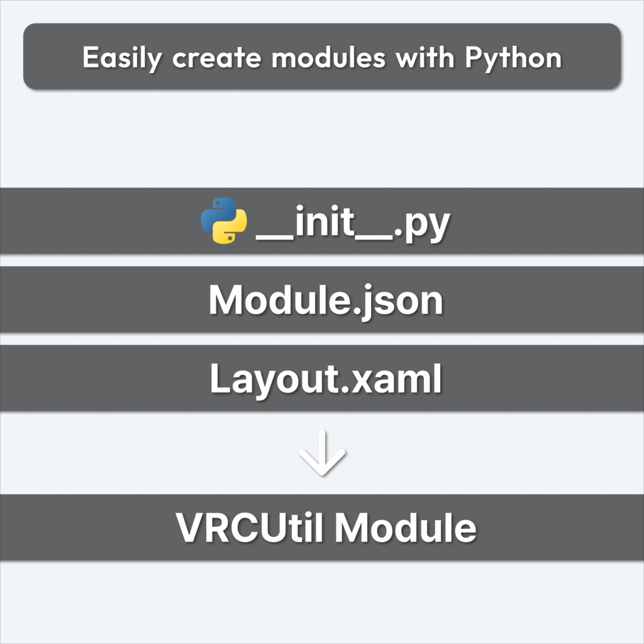This screenshot has width=644, height=644.
Task: Click the Python logo icon
Action: click(224, 221)
